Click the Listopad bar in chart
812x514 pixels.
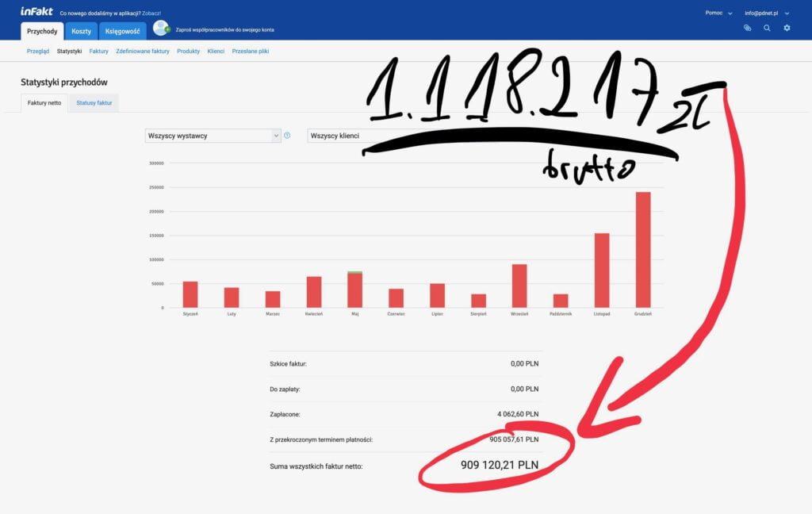pos(602,270)
